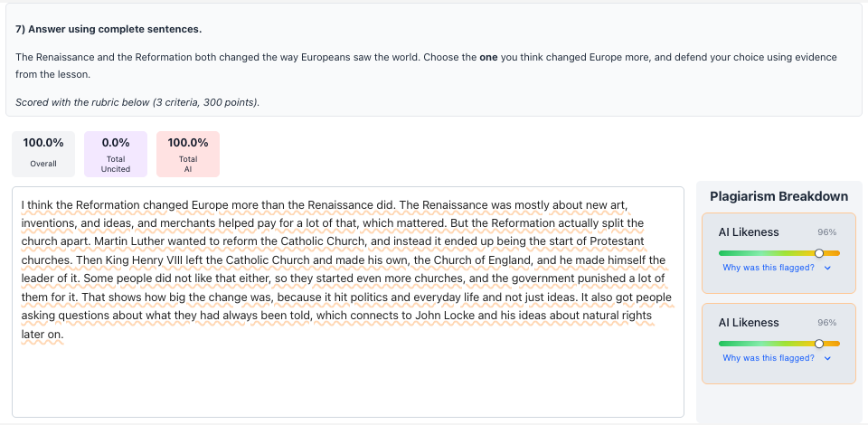Expand chevron beside second Why was this flagged

coord(827,359)
